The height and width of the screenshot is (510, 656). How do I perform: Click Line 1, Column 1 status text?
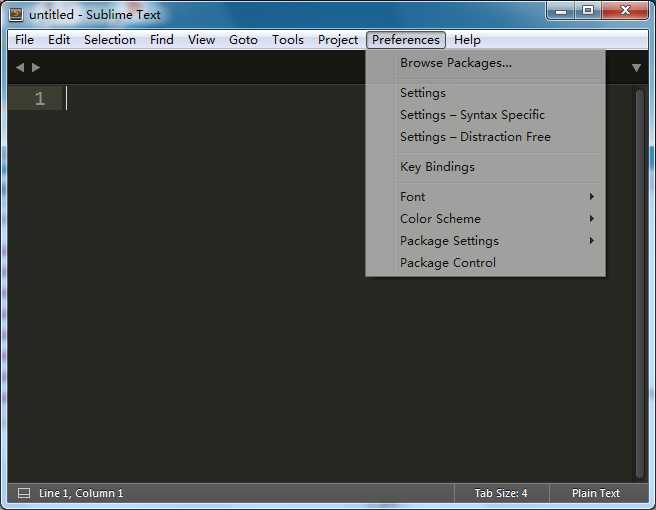point(81,493)
